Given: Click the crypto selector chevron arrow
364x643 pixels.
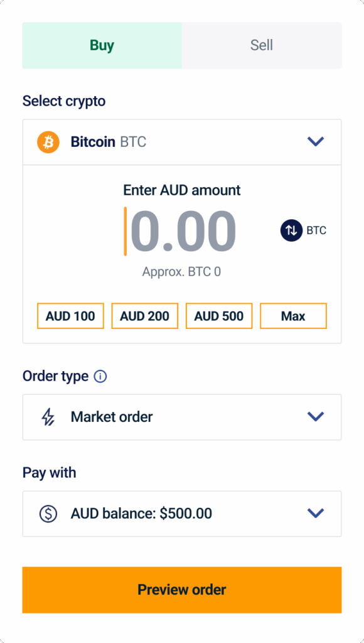Looking at the screenshot, I should click(x=316, y=141).
